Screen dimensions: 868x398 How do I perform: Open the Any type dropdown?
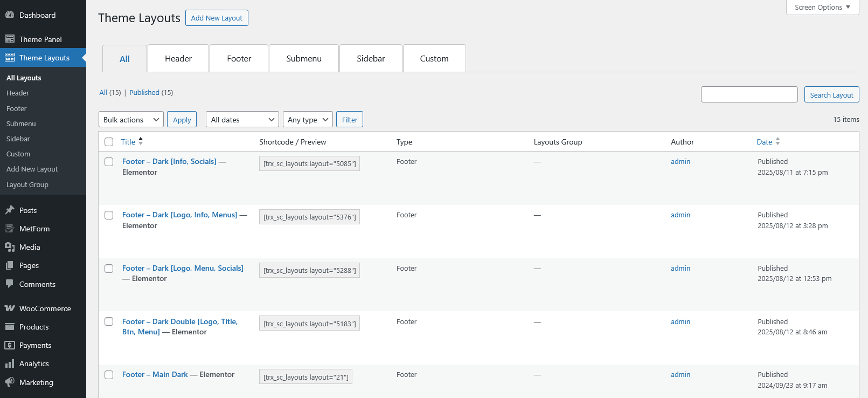307,120
